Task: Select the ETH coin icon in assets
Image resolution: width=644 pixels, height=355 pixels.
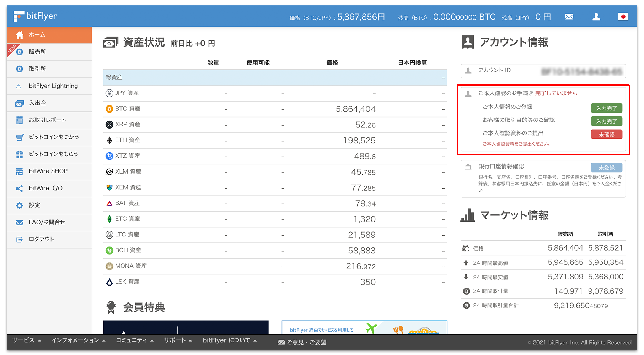Action: click(x=109, y=140)
